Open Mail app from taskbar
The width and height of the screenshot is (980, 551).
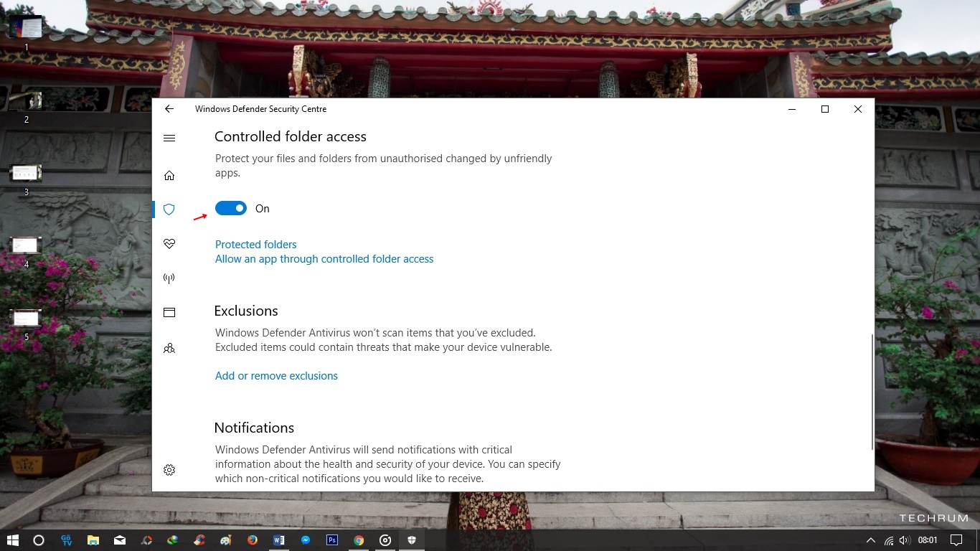click(120, 540)
